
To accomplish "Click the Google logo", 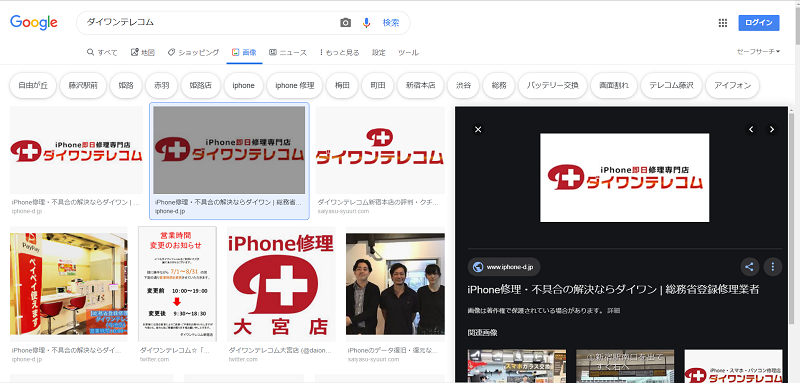I will pyautogui.click(x=34, y=22).
